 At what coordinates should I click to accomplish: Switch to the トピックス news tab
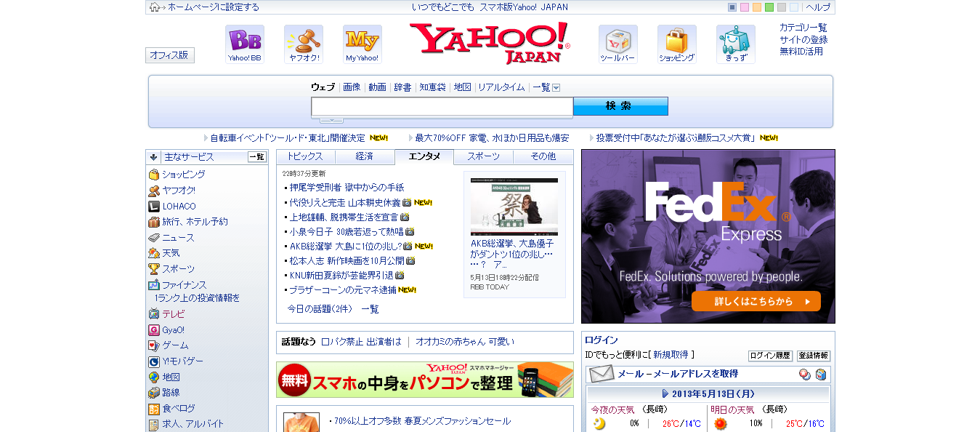(305, 157)
